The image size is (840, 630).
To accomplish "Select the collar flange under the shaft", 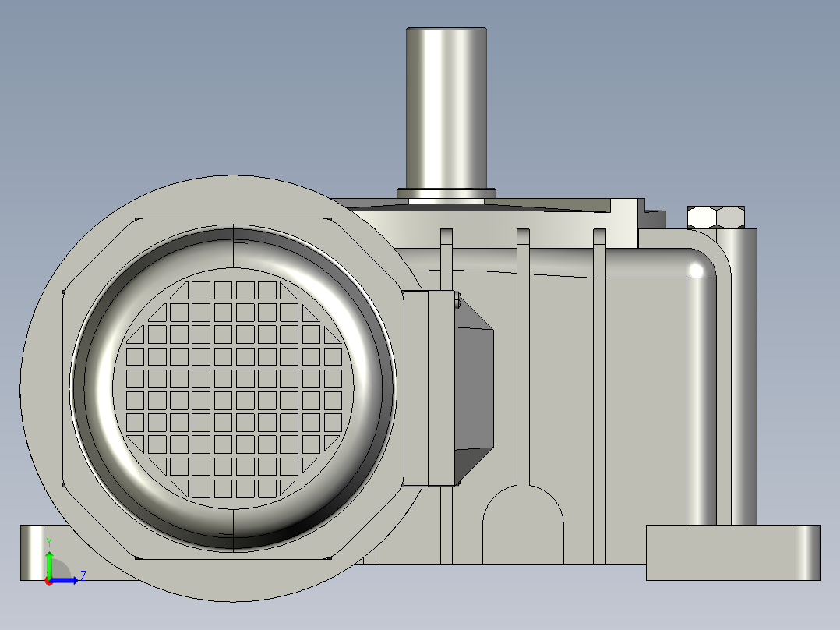I will (446, 193).
